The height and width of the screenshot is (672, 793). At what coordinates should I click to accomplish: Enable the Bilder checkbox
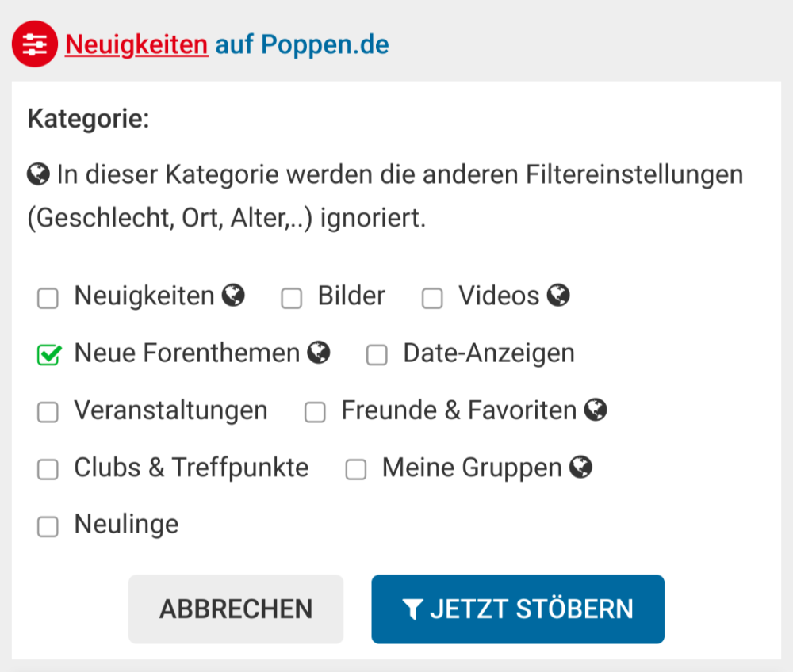(x=292, y=298)
